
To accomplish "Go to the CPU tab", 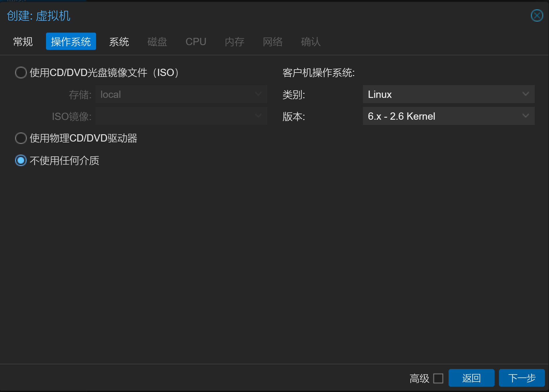I will pos(196,42).
